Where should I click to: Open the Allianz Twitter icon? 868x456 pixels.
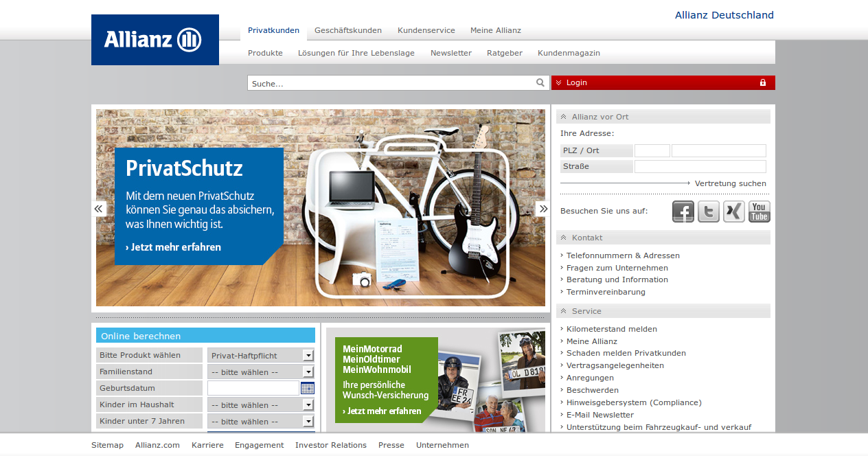point(709,212)
